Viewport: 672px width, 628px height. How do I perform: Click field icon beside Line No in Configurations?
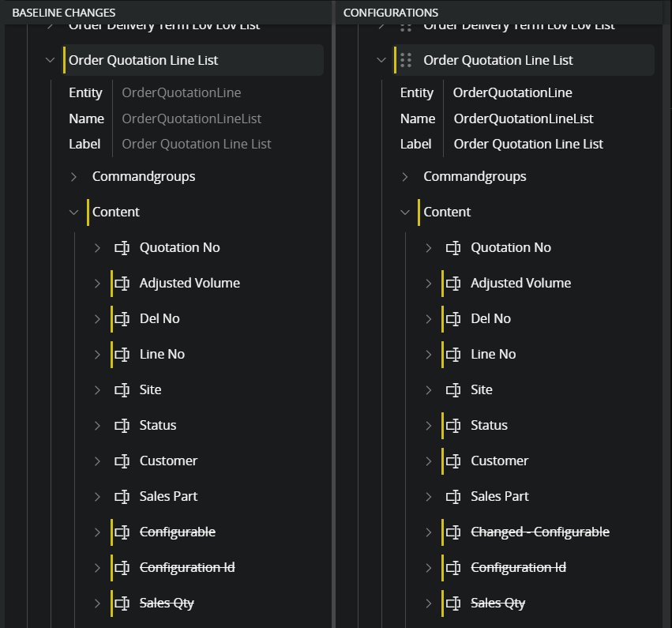453,355
